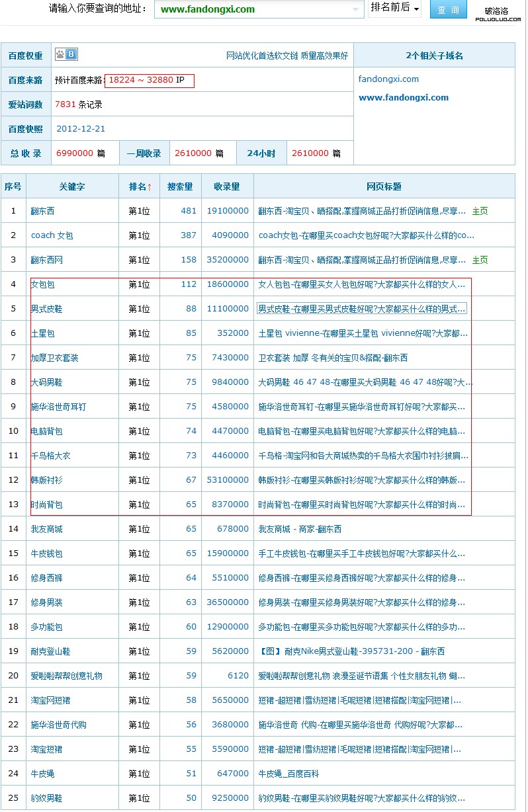Click the 主页 tag in row 1

pos(480,212)
